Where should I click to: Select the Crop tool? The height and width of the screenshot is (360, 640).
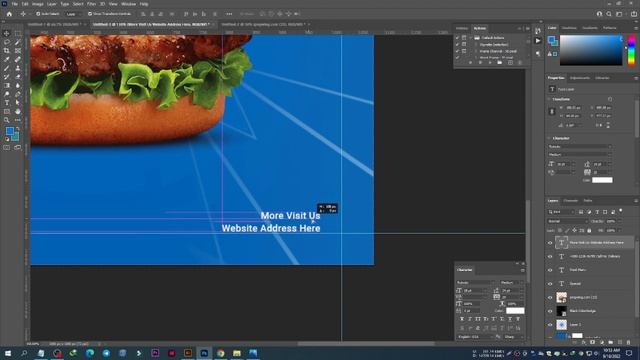pos(7,51)
